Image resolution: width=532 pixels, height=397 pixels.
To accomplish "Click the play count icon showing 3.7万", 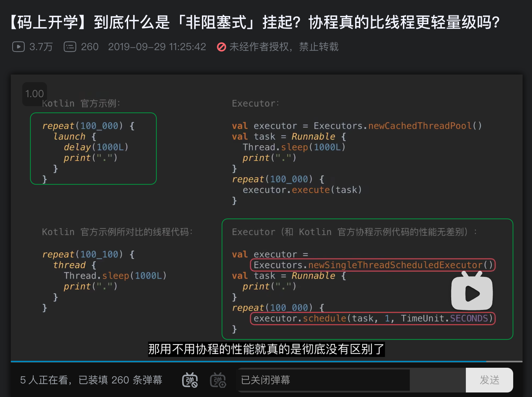I will [18, 47].
